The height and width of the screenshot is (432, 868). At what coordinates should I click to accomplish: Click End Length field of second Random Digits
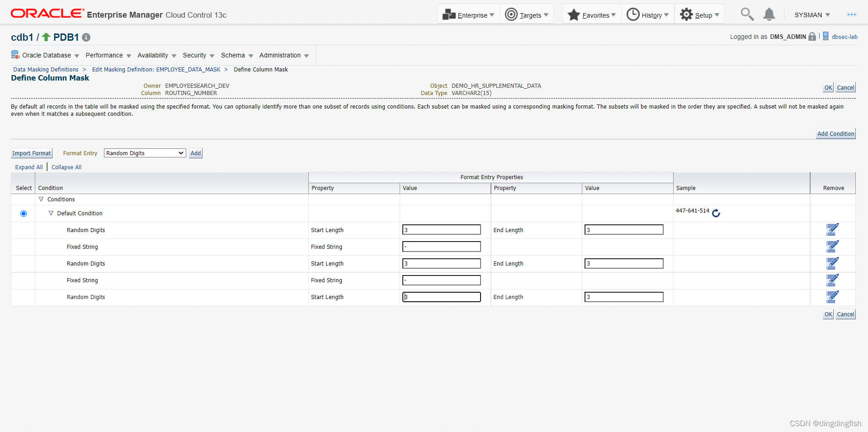coord(624,263)
